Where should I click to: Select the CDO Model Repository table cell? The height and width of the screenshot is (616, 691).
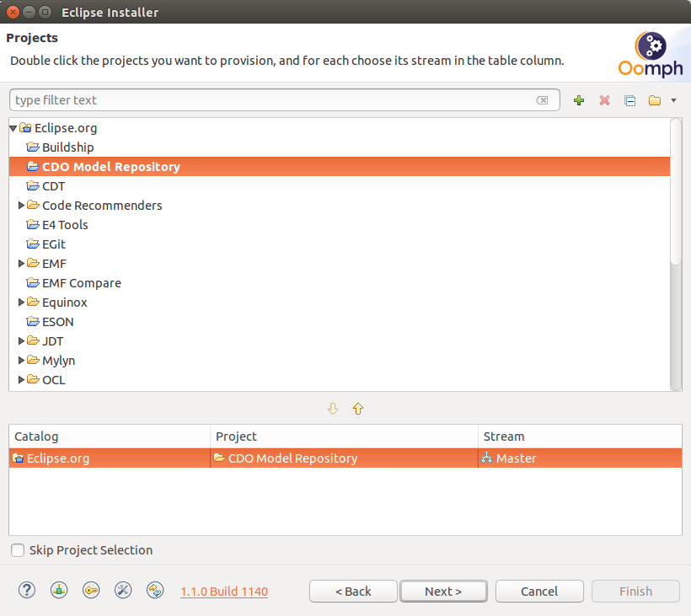[344, 458]
